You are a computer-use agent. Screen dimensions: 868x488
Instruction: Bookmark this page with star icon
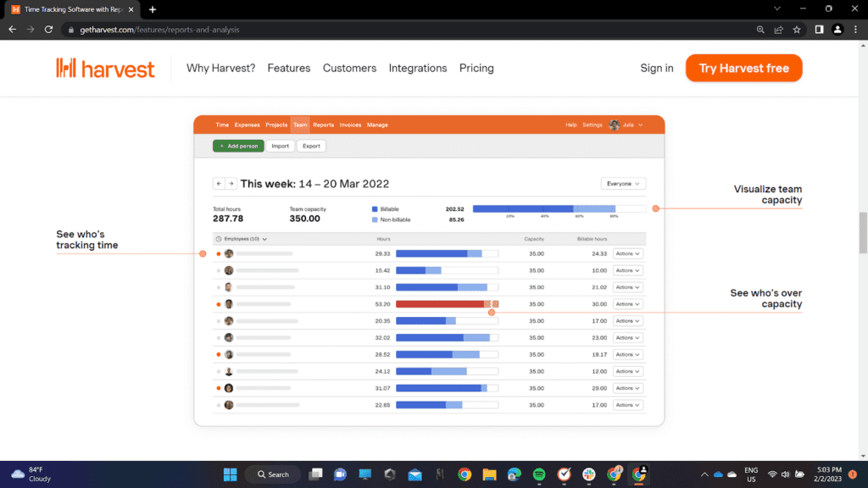797,30
